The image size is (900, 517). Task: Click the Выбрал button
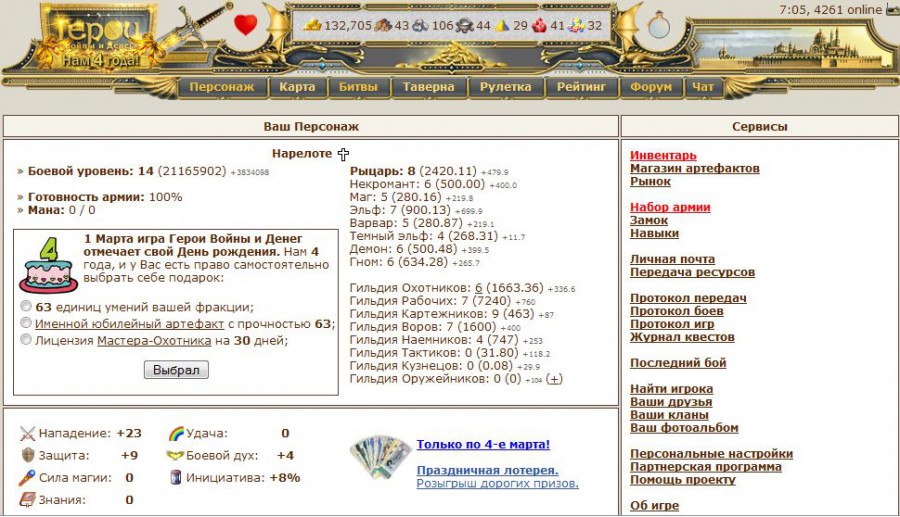click(176, 370)
